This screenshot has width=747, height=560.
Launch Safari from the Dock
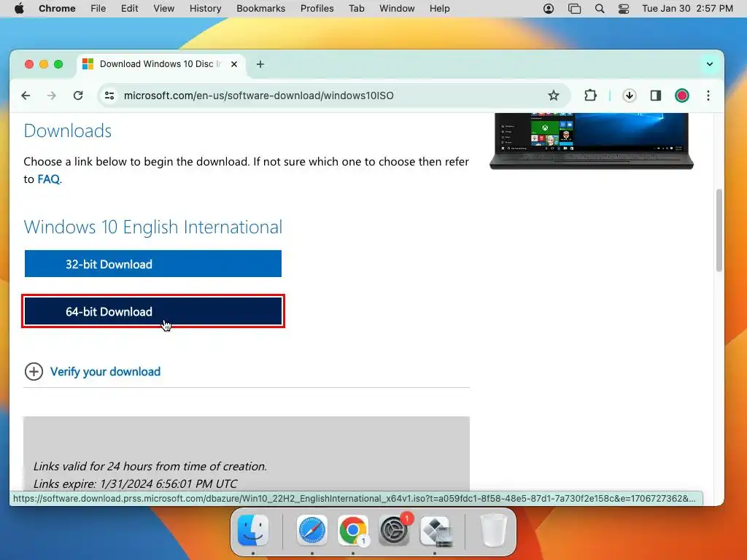point(312,530)
